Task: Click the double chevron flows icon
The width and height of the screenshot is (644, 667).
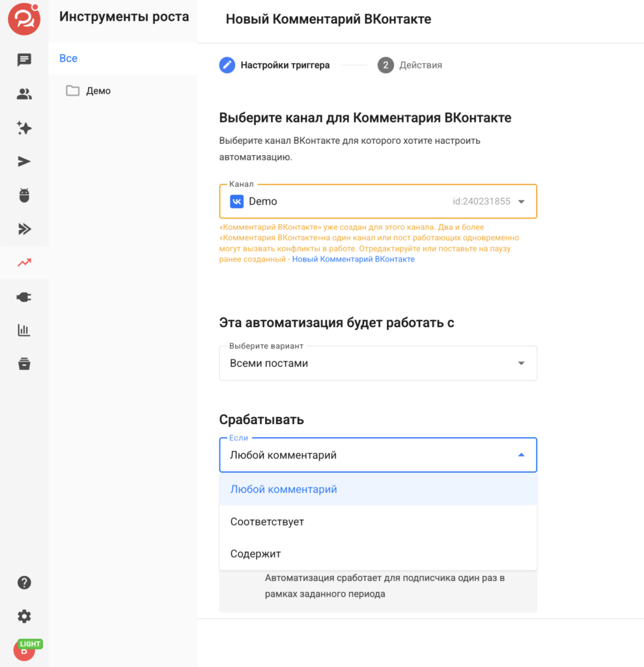Action: (x=24, y=229)
